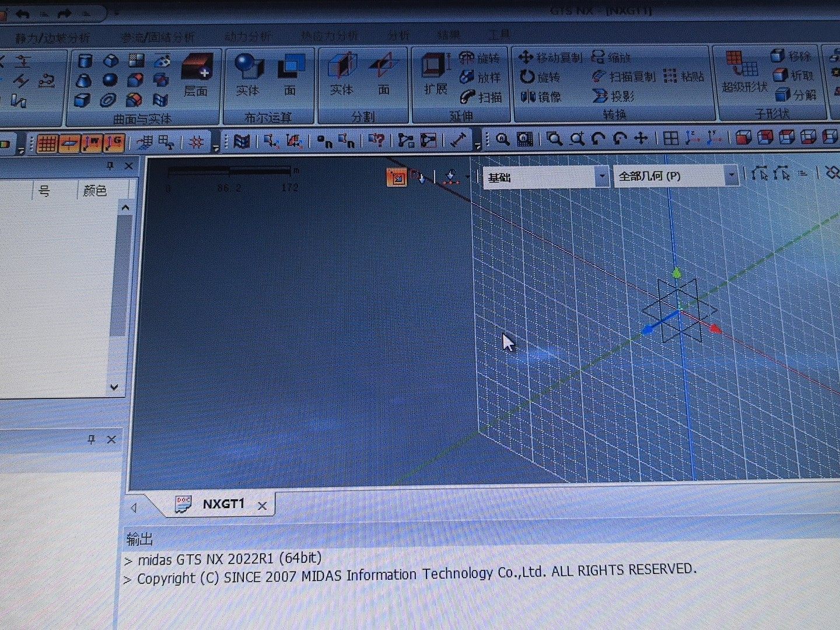This screenshot has width=840, height=630.
Task: Click the rotate view right icon
Action: 619,138
